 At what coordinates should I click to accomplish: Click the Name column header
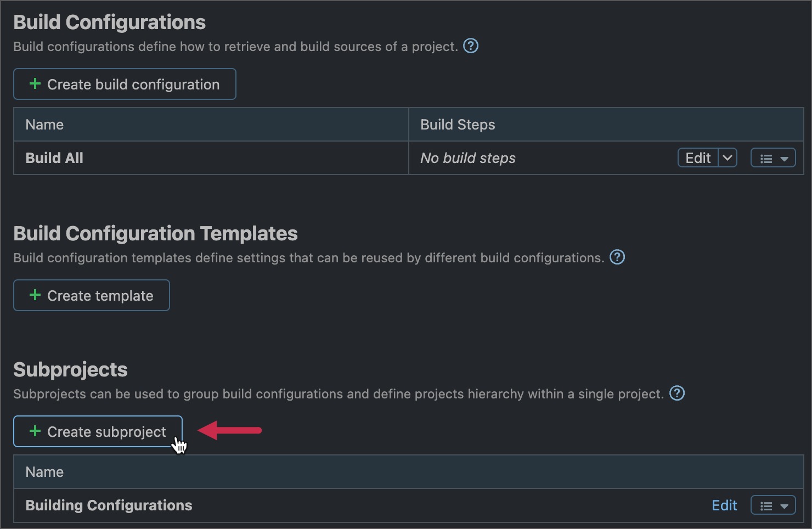coord(44,124)
